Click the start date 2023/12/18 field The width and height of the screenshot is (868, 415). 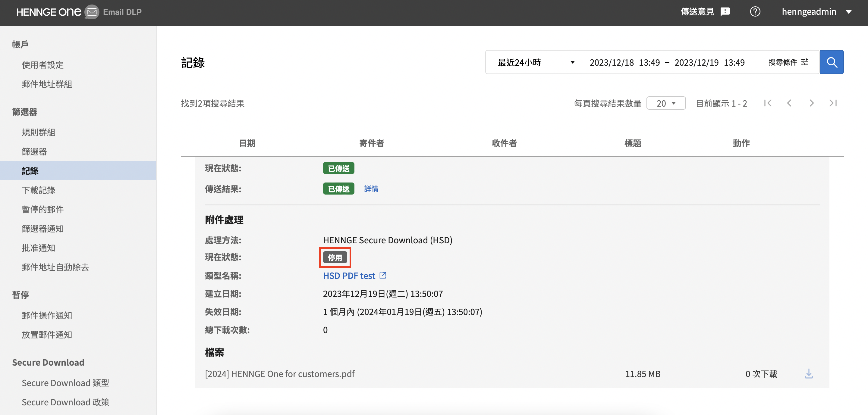click(611, 63)
